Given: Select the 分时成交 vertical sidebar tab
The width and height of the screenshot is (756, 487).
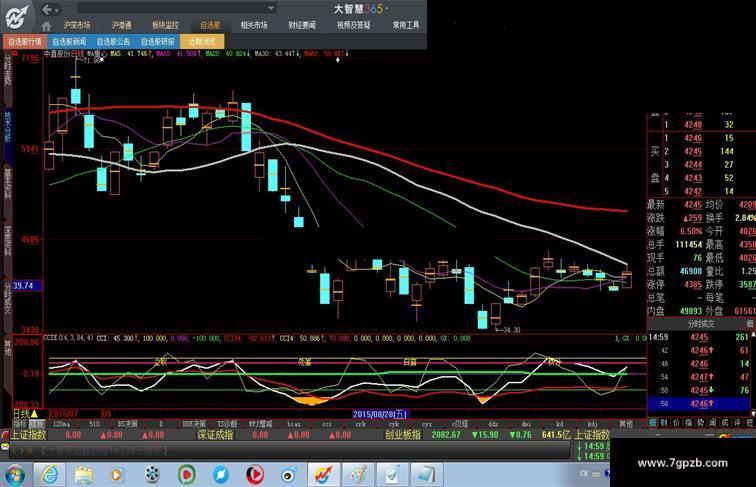Looking at the screenshot, I should 8,298.
